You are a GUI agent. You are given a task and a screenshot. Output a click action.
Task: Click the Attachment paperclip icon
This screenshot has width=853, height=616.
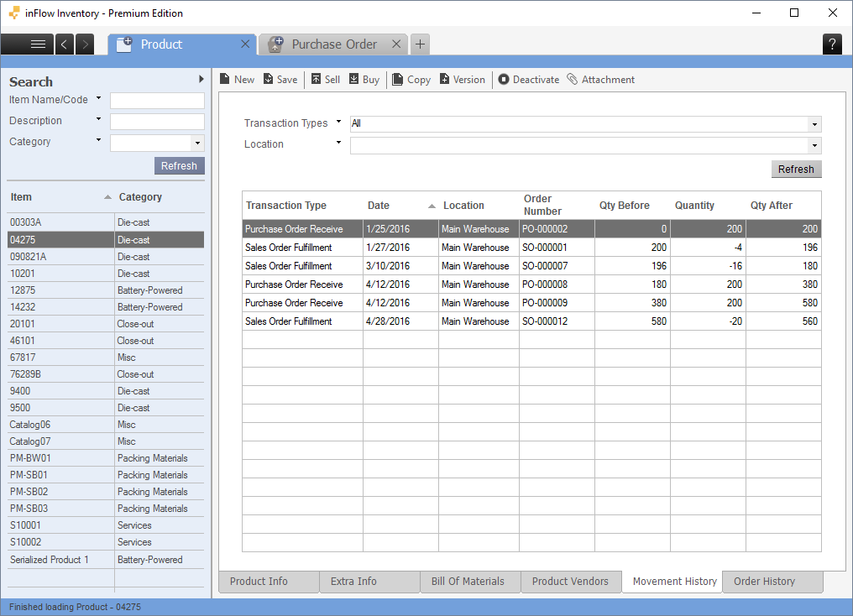coord(573,80)
